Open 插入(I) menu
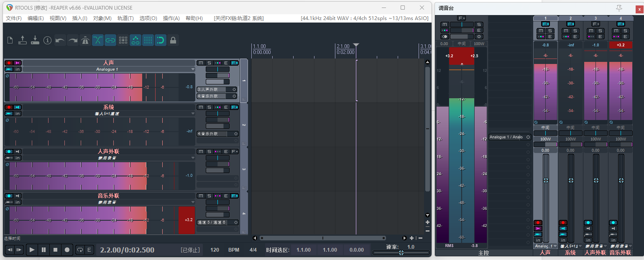 [x=80, y=18]
